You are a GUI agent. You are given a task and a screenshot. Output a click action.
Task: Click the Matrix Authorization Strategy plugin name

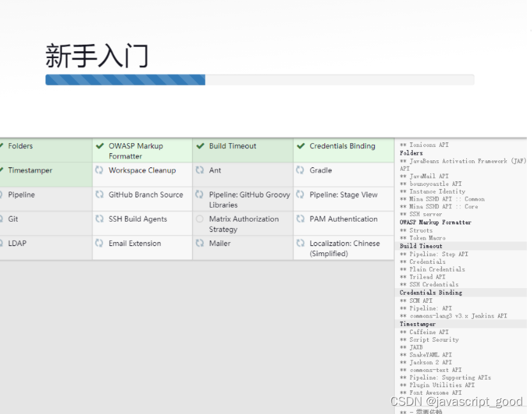tap(243, 224)
